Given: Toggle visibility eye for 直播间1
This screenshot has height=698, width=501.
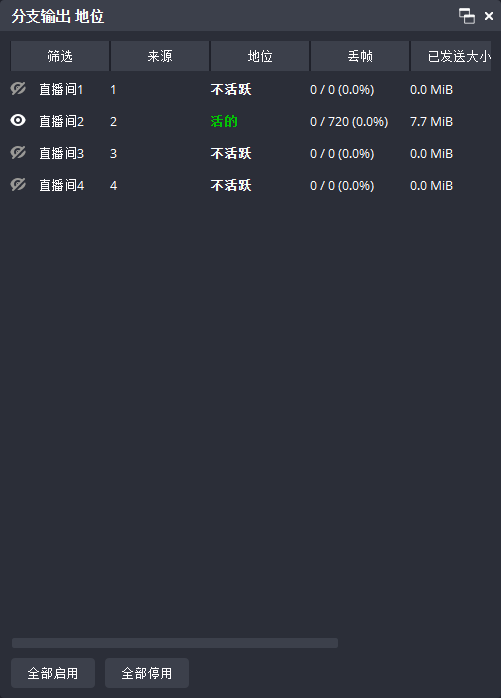Looking at the screenshot, I should (x=18, y=89).
